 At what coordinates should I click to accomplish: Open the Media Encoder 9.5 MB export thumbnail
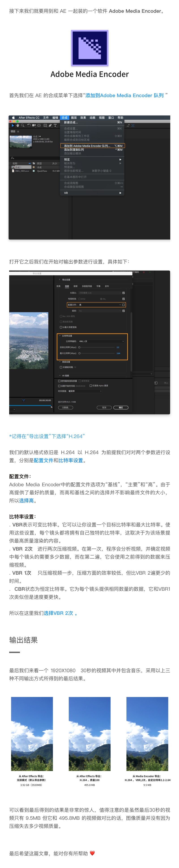click(147, 734)
